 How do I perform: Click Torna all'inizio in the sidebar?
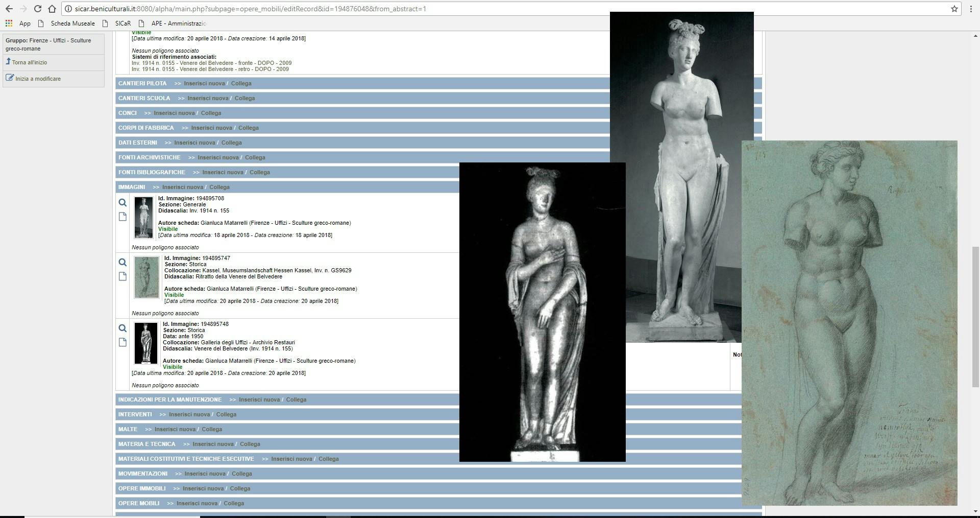click(30, 62)
